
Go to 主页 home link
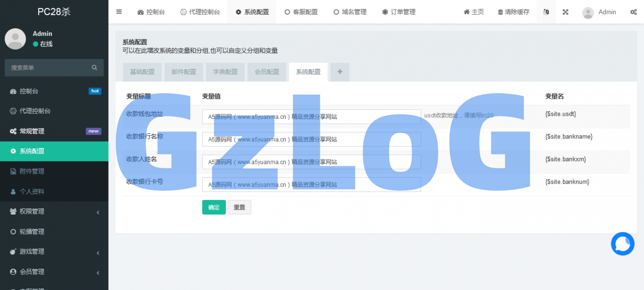click(473, 12)
